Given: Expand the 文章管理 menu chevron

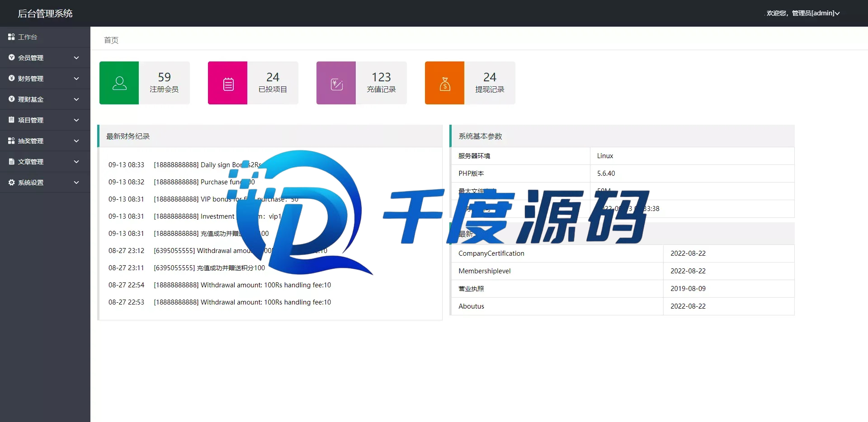Looking at the screenshot, I should (x=76, y=162).
